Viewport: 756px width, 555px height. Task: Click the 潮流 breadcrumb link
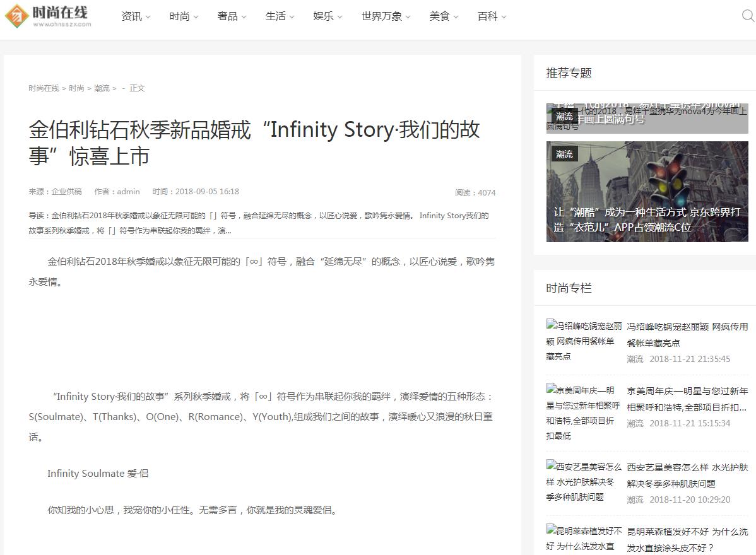(102, 88)
